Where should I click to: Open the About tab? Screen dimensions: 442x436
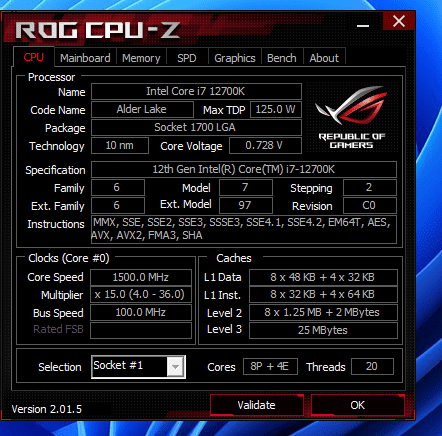click(324, 58)
